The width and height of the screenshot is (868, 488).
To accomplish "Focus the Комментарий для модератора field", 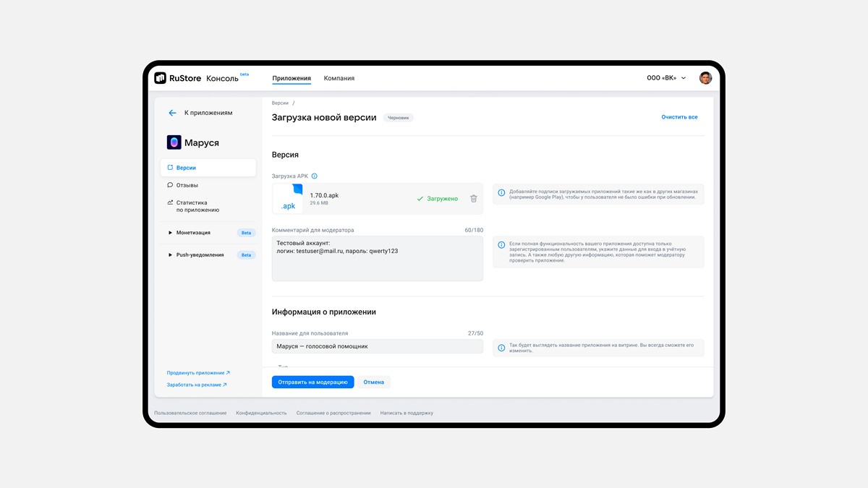I will [378, 258].
